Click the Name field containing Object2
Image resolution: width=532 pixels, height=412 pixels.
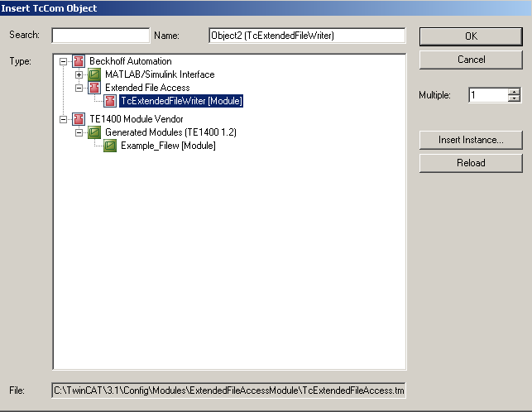point(307,36)
